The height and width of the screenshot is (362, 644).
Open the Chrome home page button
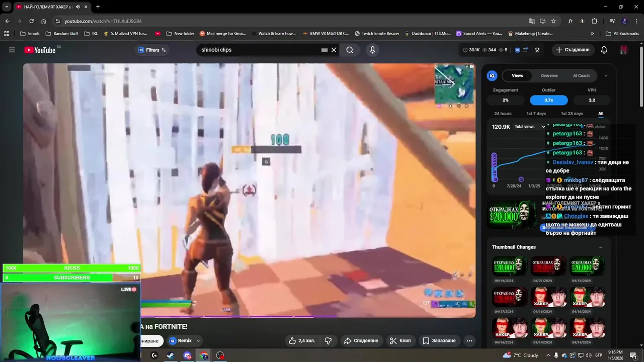44,21
